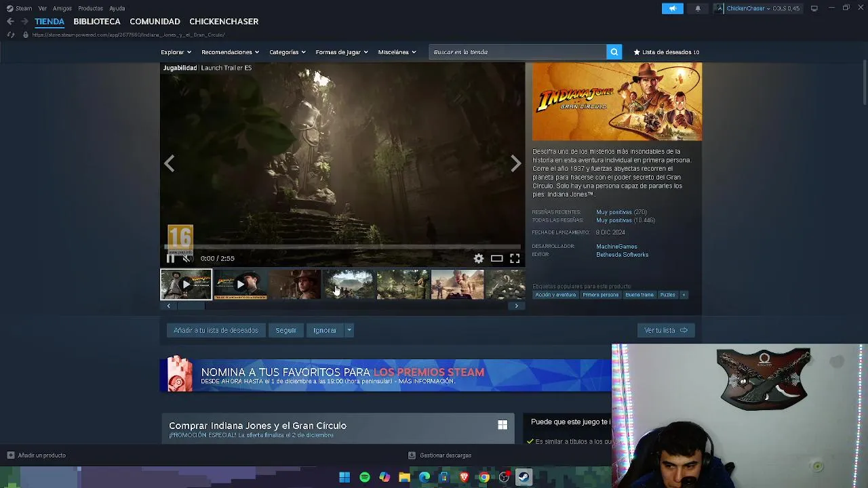Open File Explorer from the taskbar

tap(404, 477)
